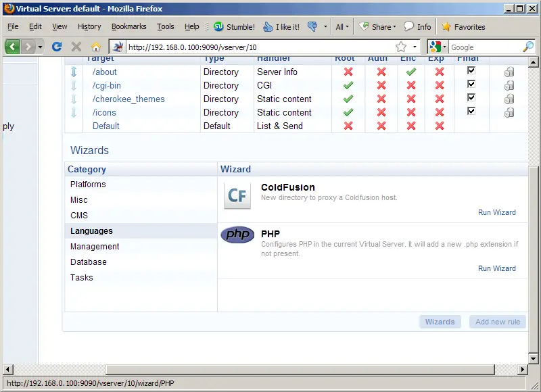Run the PHP wizard
Screen dimensions: 541x392
496,268
